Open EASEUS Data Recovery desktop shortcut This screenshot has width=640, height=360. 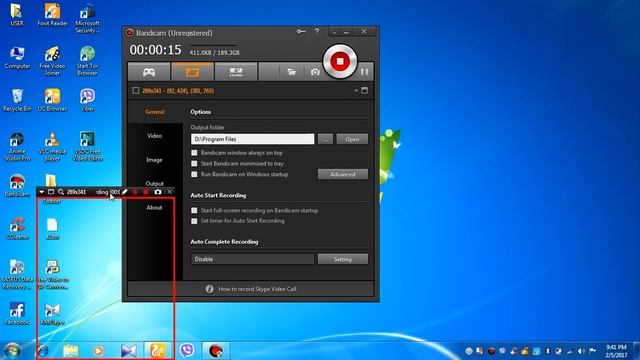[17, 274]
